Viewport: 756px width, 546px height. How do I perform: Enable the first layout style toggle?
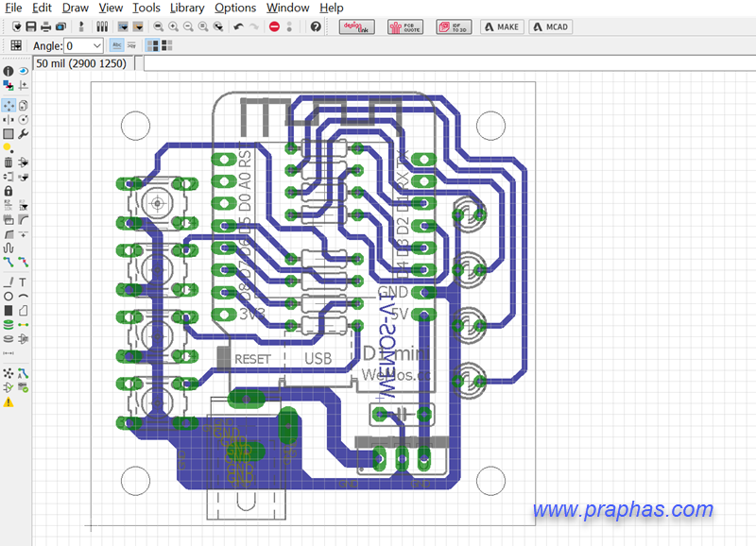click(153, 45)
